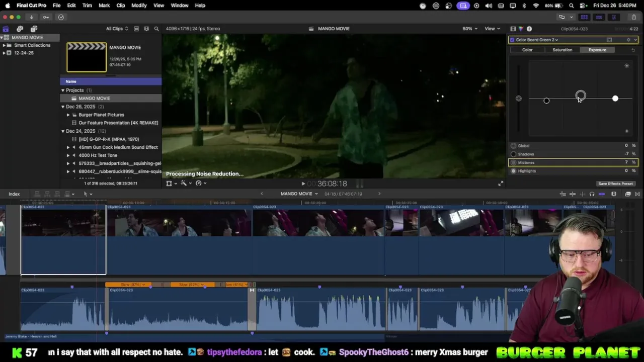Click the browser search magnifier icon
The width and height of the screenshot is (644, 362).
(x=156, y=29)
